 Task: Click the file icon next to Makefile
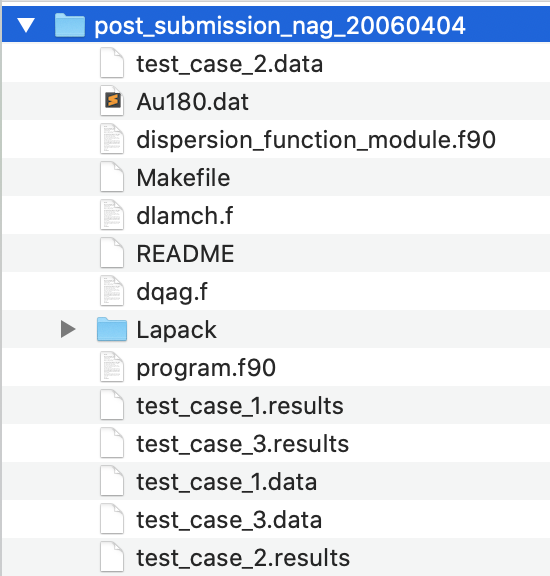112,177
